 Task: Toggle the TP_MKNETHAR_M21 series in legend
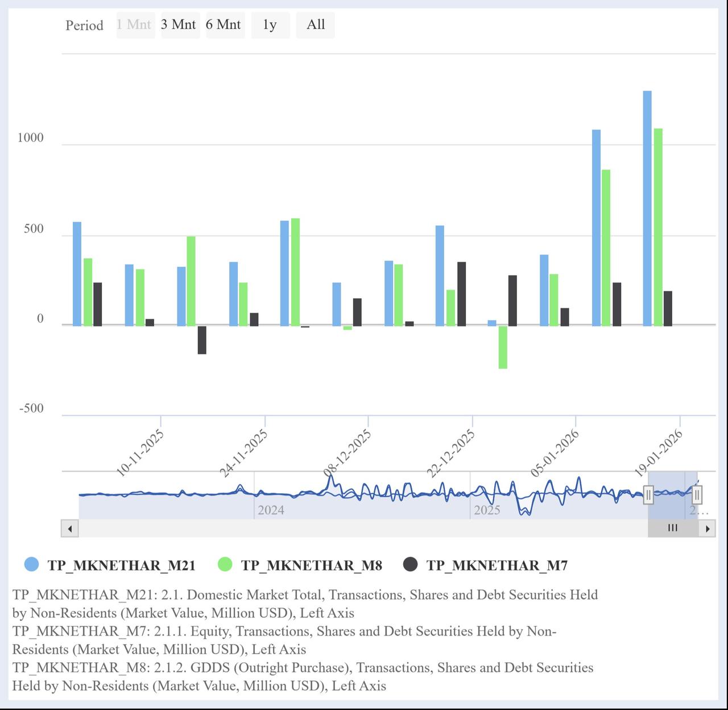pyautogui.click(x=111, y=565)
